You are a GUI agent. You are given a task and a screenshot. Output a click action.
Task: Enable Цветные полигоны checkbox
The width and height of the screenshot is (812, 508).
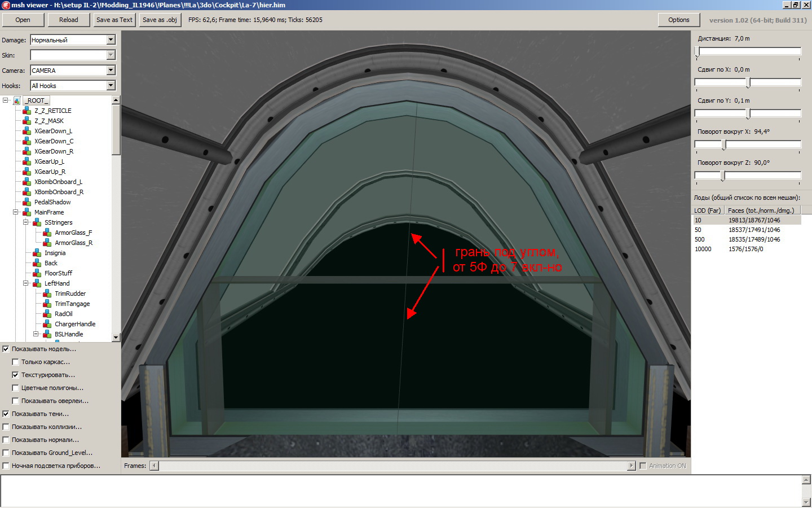click(x=15, y=388)
